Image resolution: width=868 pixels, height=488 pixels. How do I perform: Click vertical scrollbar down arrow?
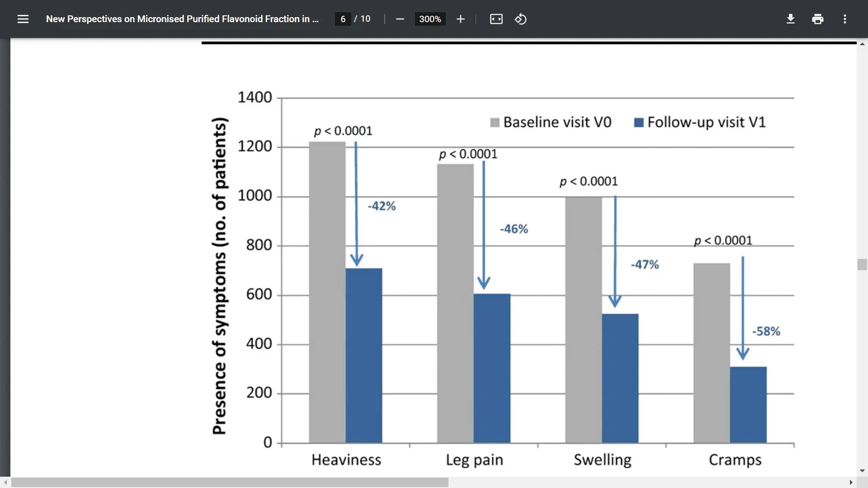(862, 471)
